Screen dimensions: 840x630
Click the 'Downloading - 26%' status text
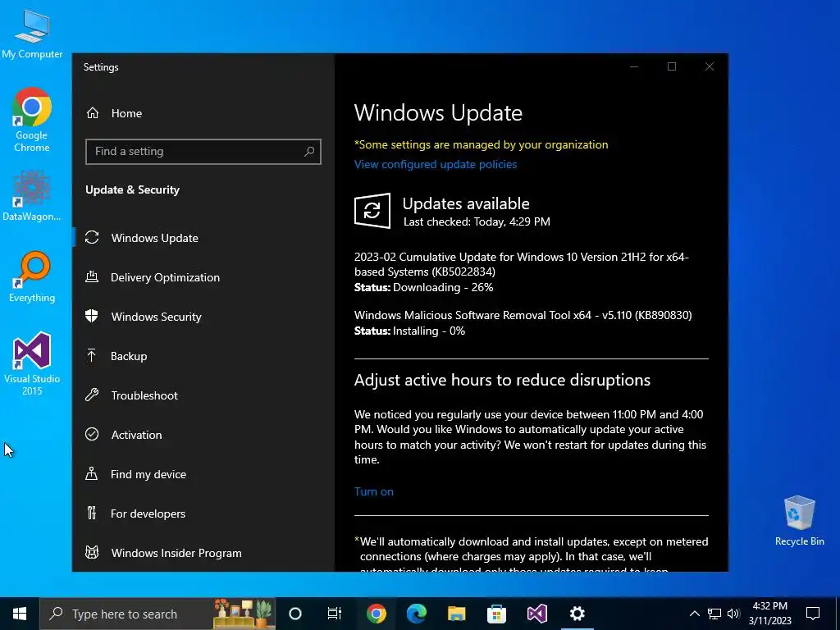[x=443, y=288]
